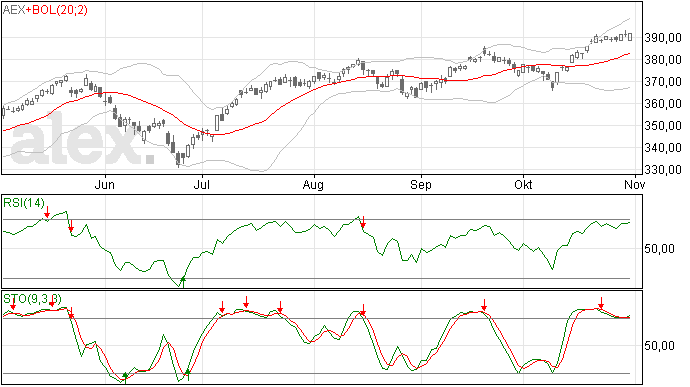
Task: Click the Jul month label
Action: pos(202,184)
